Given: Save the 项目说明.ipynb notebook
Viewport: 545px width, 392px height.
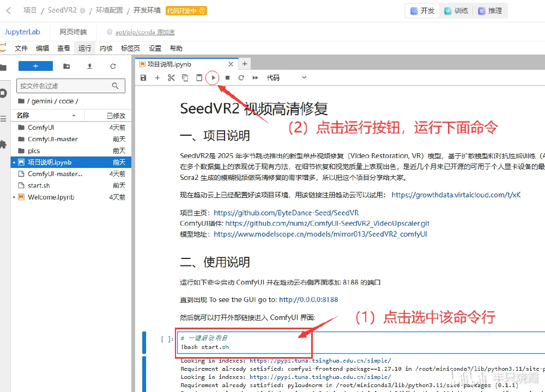Looking at the screenshot, I should [143, 77].
